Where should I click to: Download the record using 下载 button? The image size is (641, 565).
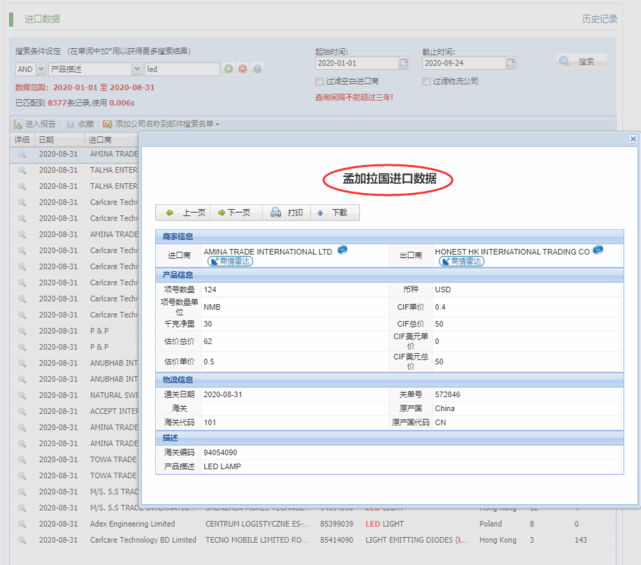coord(333,213)
